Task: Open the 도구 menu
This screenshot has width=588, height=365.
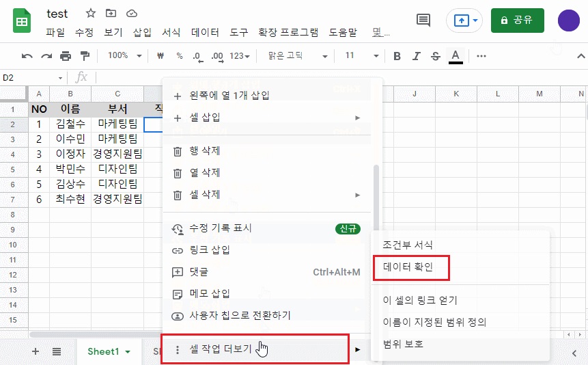Action: pos(239,33)
